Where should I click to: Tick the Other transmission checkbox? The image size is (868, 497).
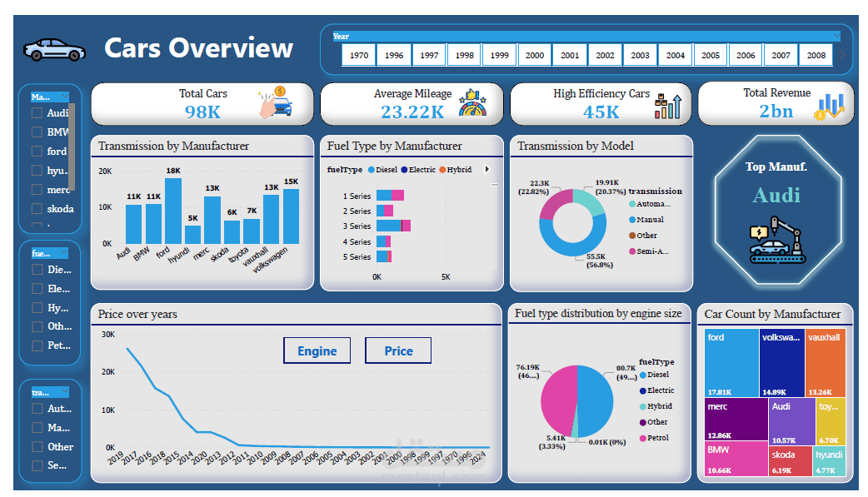(37, 447)
